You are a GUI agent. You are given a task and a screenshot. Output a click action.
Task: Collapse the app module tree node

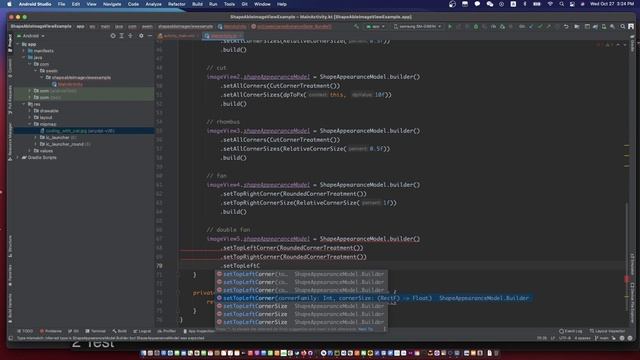[18, 44]
